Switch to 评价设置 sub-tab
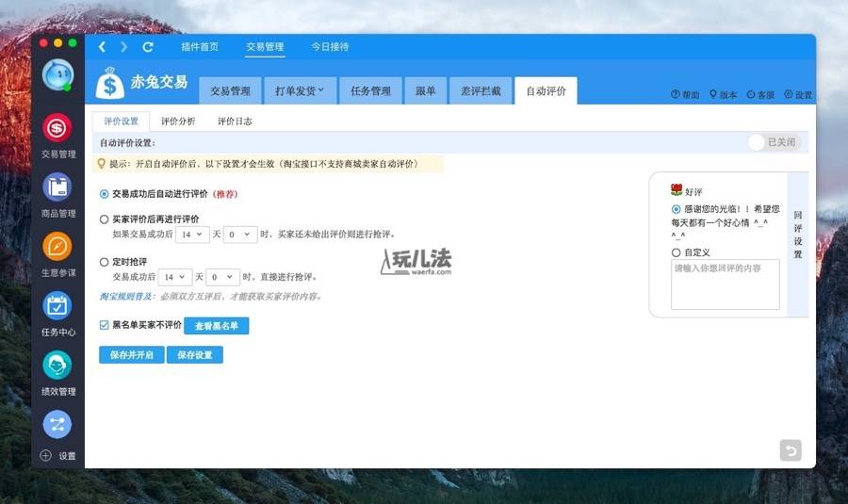Screen dimensions: 848x504 coord(122,122)
